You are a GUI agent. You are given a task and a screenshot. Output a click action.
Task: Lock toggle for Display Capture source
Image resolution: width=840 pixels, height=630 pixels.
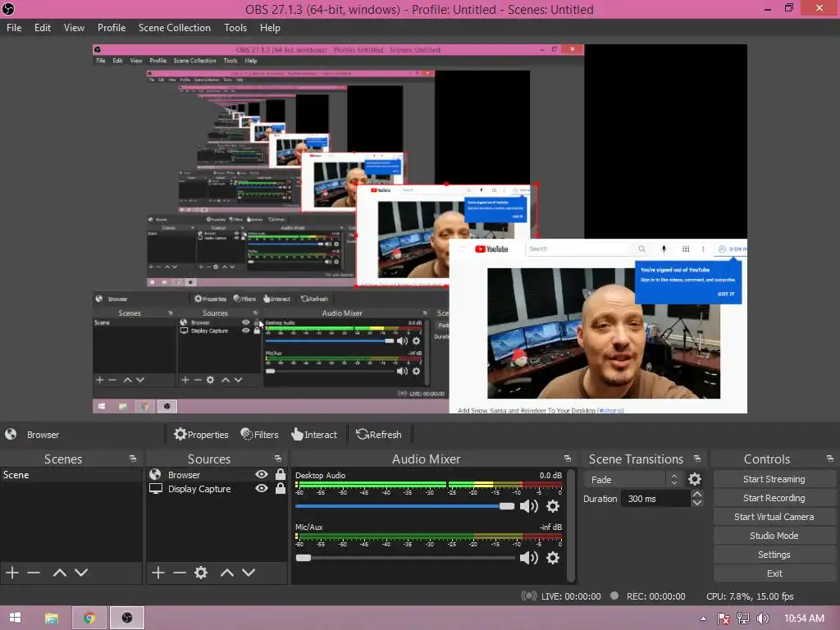(281, 489)
